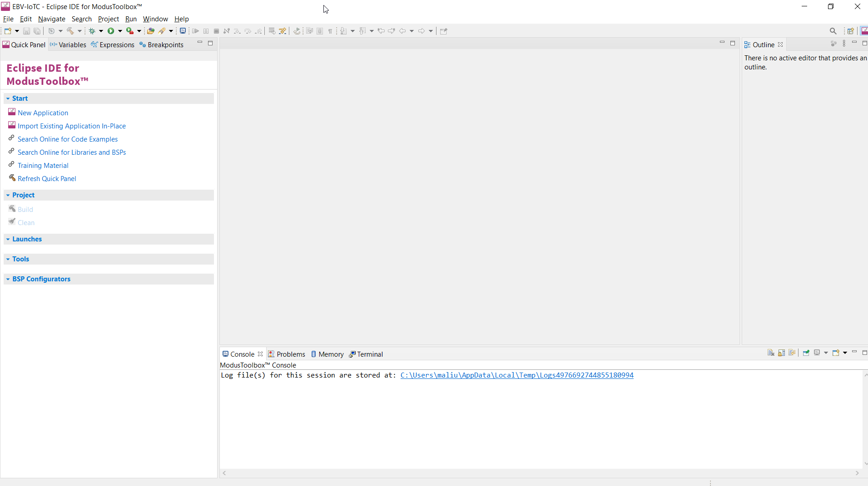Open the Window menu
This screenshot has width=868, height=486.
point(155,19)
